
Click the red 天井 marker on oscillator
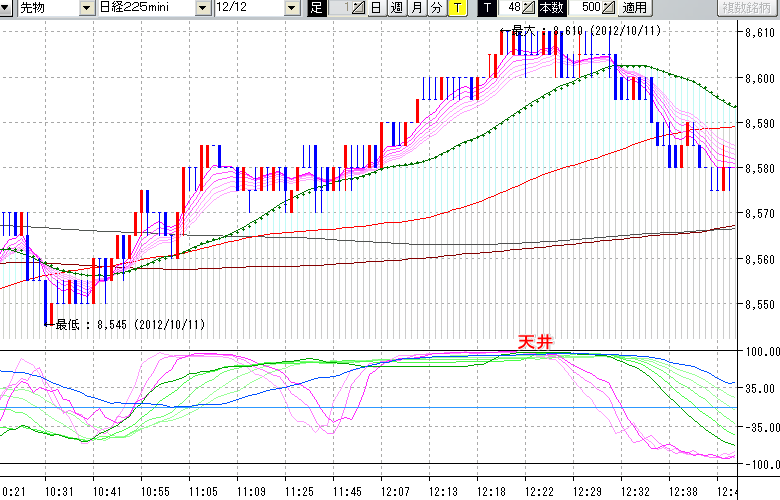pyautogui.click(x=534, y=342)
